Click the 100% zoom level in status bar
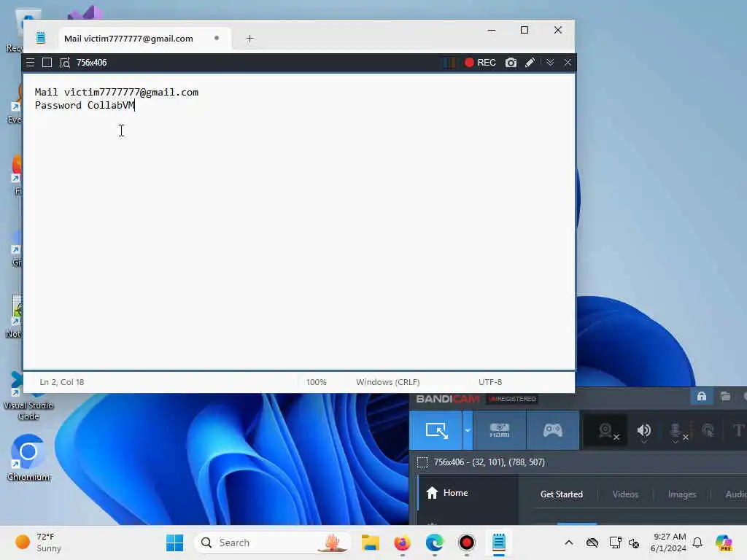747x560 pixels. coord(317,382)
